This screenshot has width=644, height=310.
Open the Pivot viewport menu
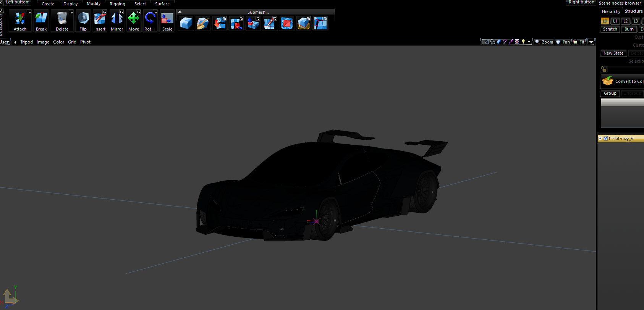click(x=85, y=42)
